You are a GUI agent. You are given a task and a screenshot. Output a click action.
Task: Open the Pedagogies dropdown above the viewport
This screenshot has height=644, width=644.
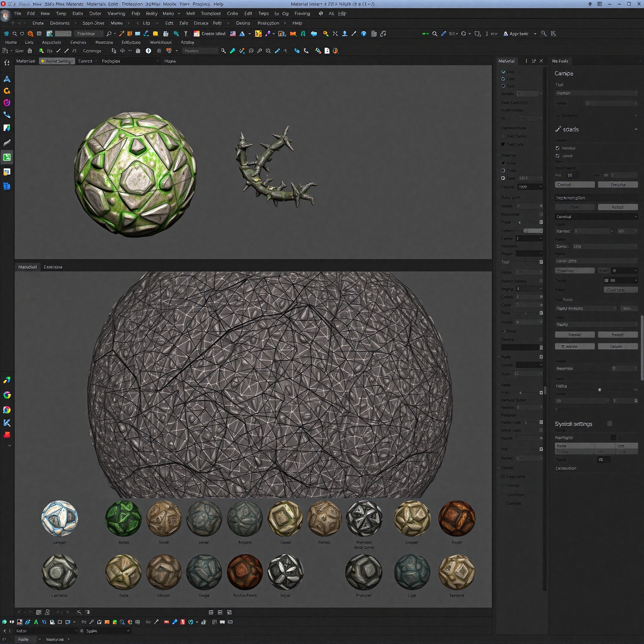click(130, 61)
